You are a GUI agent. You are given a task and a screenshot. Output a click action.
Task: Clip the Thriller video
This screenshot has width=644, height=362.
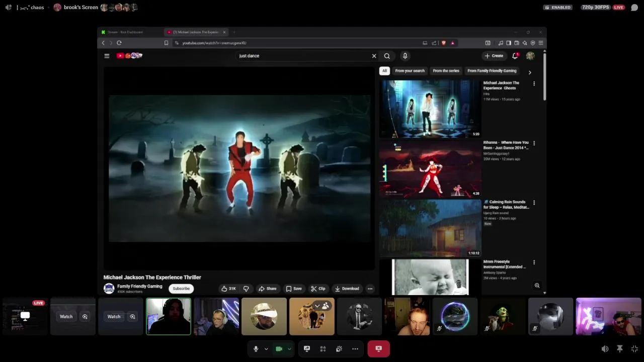[318, 289]
